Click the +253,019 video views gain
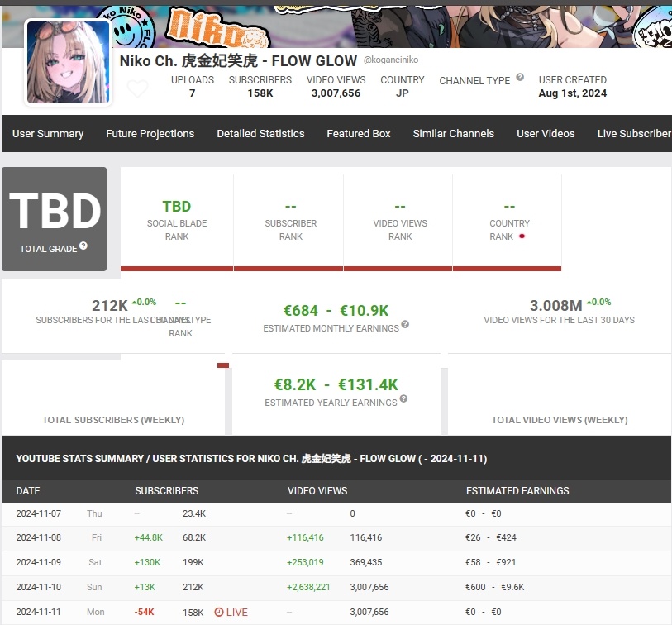Image resolution: width=672 pixels, height=625 pixels. tap(305, 562)
